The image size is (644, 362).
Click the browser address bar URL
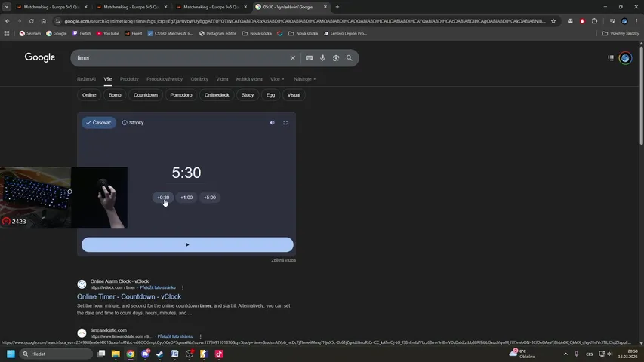[305, 21]
